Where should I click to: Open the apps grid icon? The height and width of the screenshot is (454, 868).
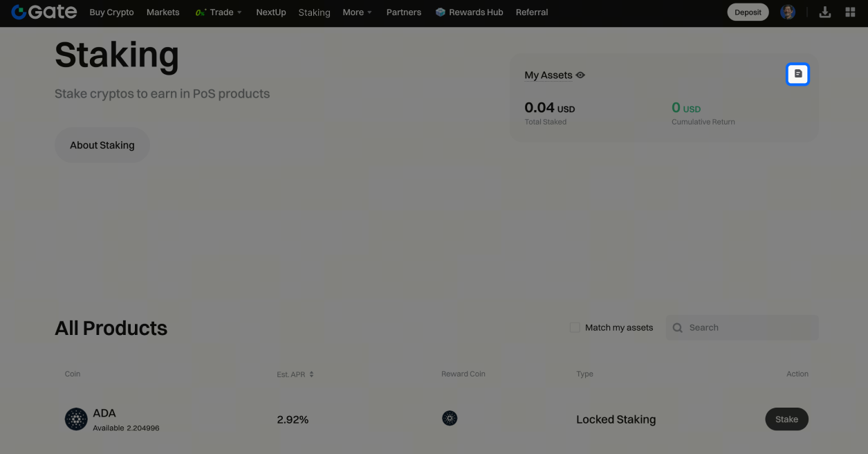tap(850, 12)
